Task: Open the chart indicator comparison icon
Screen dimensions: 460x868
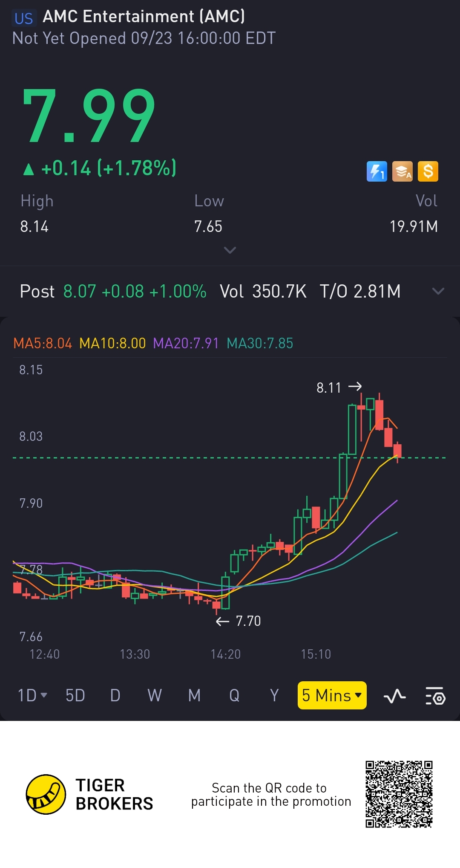Action: point(394,696)
